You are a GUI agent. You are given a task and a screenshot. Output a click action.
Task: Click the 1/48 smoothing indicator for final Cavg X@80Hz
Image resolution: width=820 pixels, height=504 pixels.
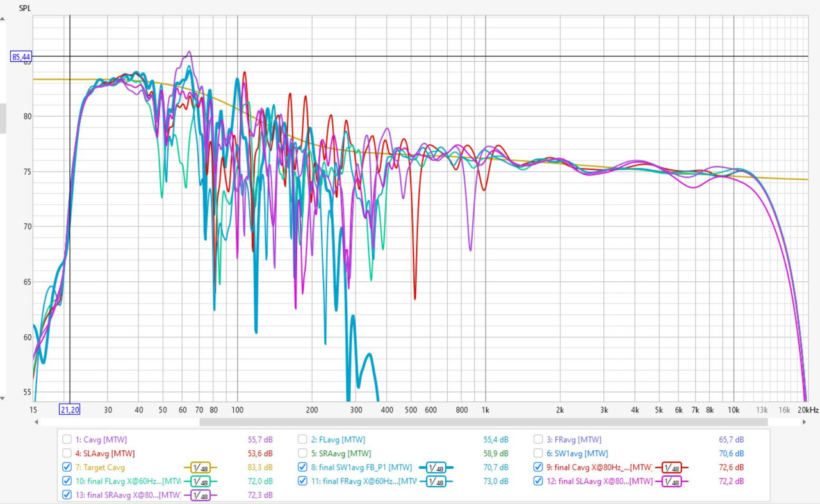[672, 467]
